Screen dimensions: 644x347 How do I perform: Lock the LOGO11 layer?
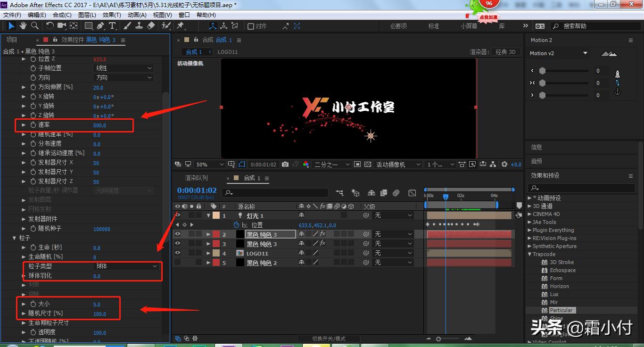pos(198,253)
